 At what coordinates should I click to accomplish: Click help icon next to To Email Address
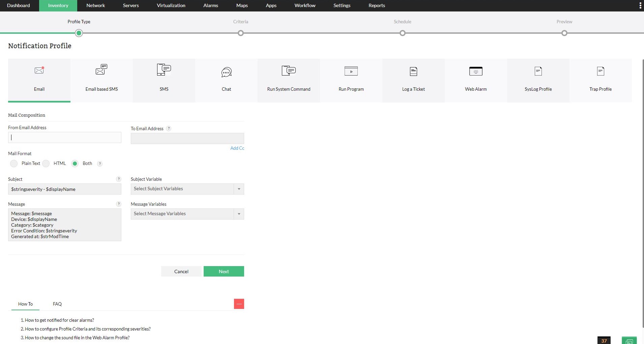[169, 128]
